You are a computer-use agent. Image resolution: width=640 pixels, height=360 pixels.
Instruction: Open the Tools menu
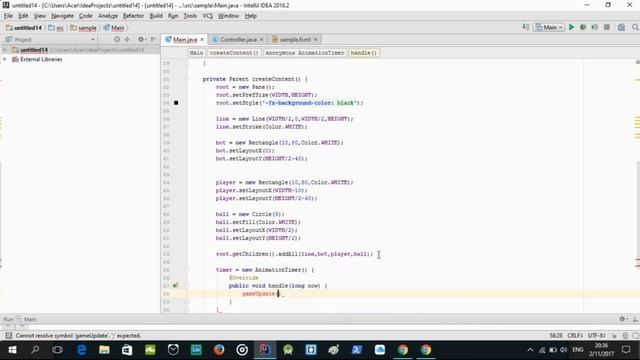pyautogui.click(x=190, y=16)
